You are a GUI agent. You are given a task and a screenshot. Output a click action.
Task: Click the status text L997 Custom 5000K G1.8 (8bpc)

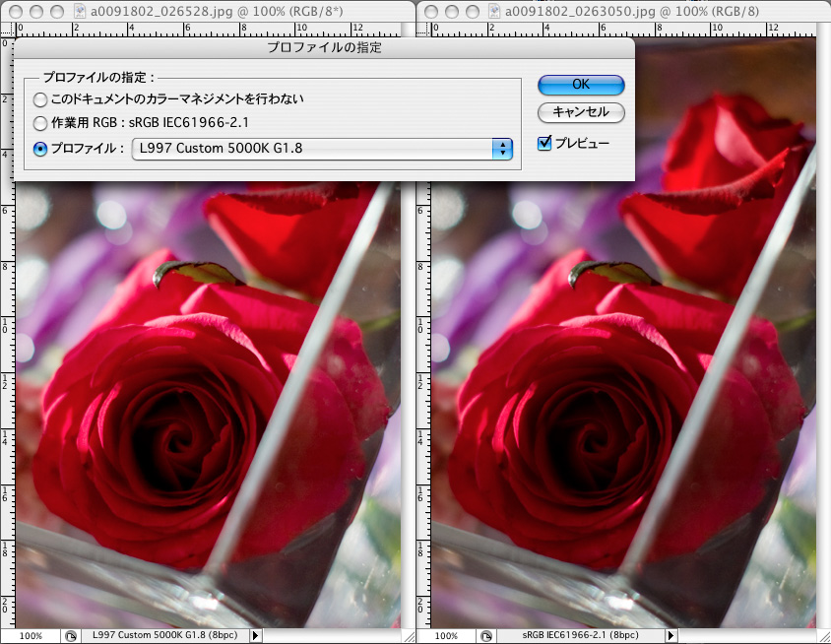[x=164, y=635]
